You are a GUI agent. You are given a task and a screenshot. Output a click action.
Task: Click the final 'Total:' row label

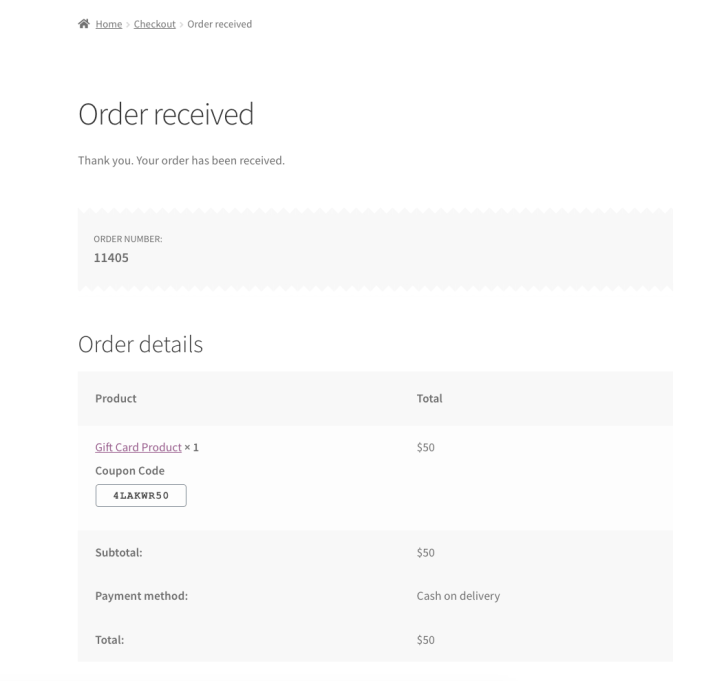click(109, 640)
